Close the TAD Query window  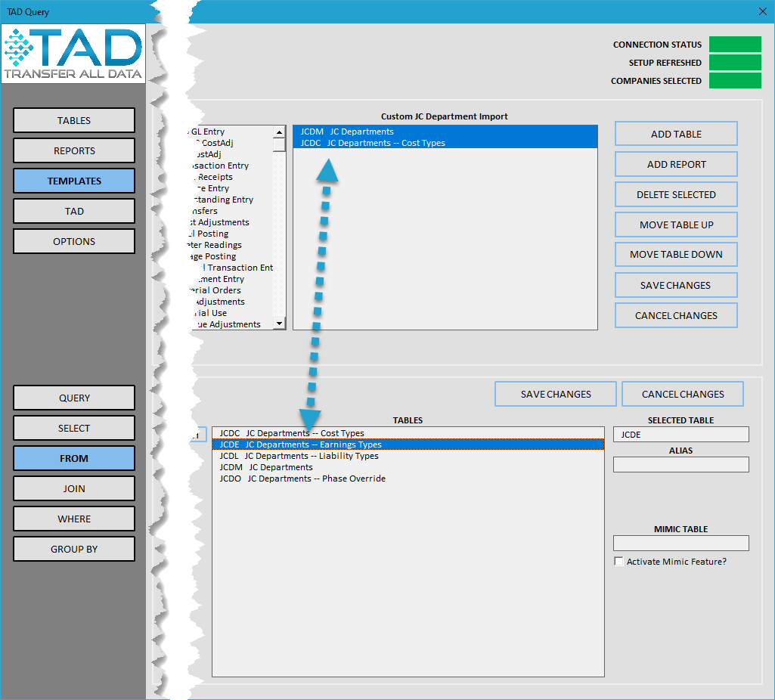point(763,11)
